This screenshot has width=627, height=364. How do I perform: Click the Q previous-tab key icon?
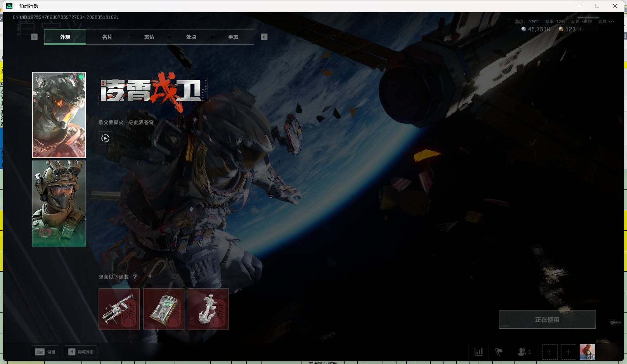pos(34,37)
